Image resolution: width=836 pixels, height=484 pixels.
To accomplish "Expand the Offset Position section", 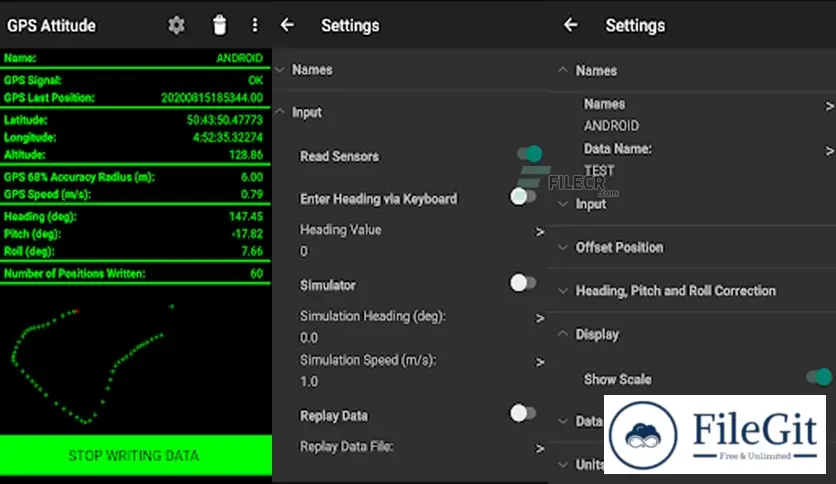I will (562, 247).
